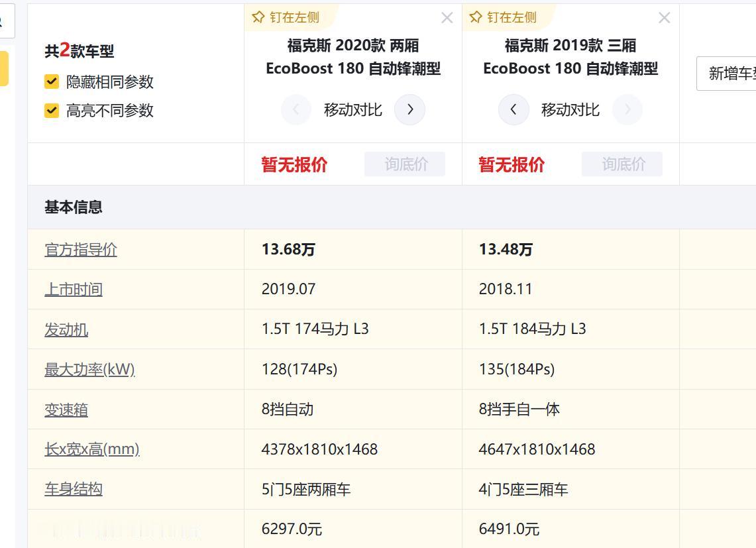Click 暂无报价 under Focus 2020
756x548 pixels.
(x=295, y=164)
